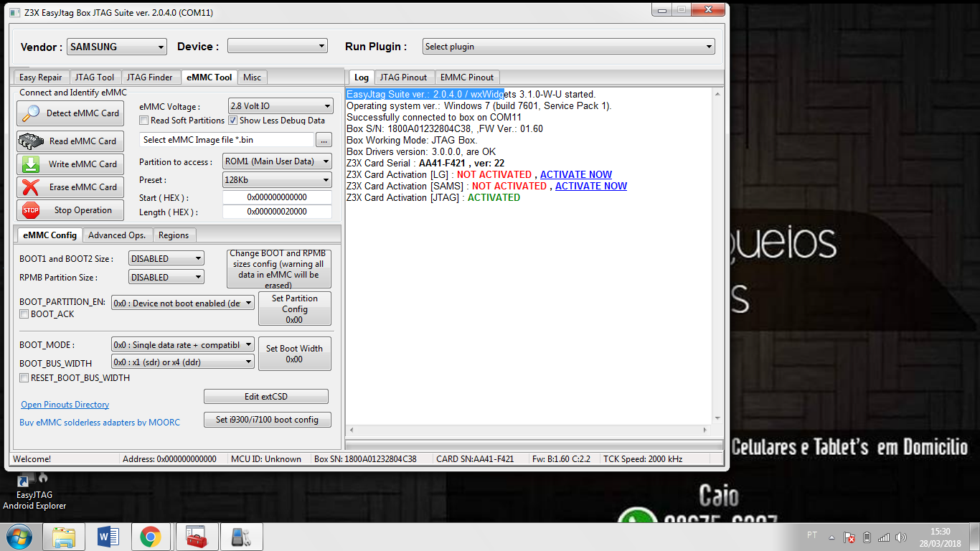
Task: Click the magnifier icon on Detect eMMC Card
Action: (31, 113)
